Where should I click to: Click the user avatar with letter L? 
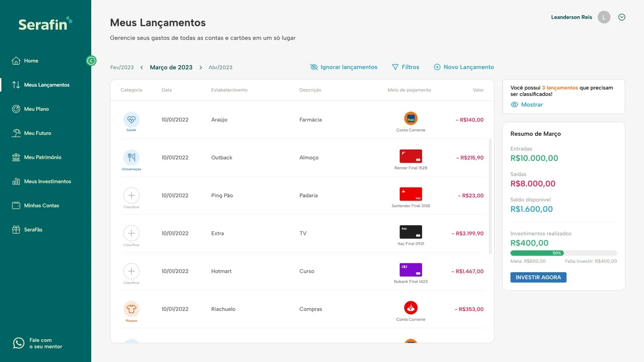coord(604,17)
